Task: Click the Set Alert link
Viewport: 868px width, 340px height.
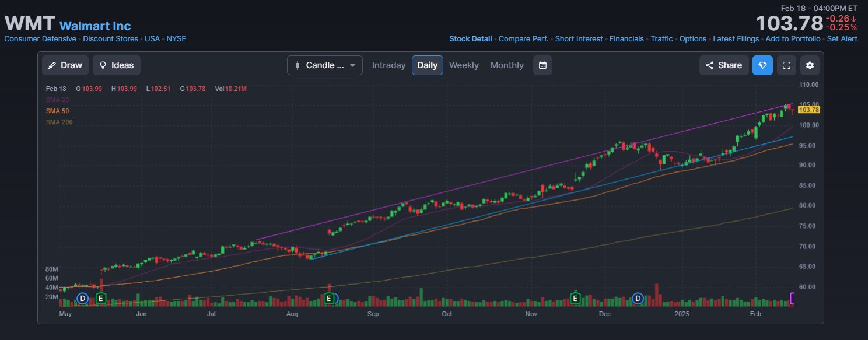Action: click(842, 38)
